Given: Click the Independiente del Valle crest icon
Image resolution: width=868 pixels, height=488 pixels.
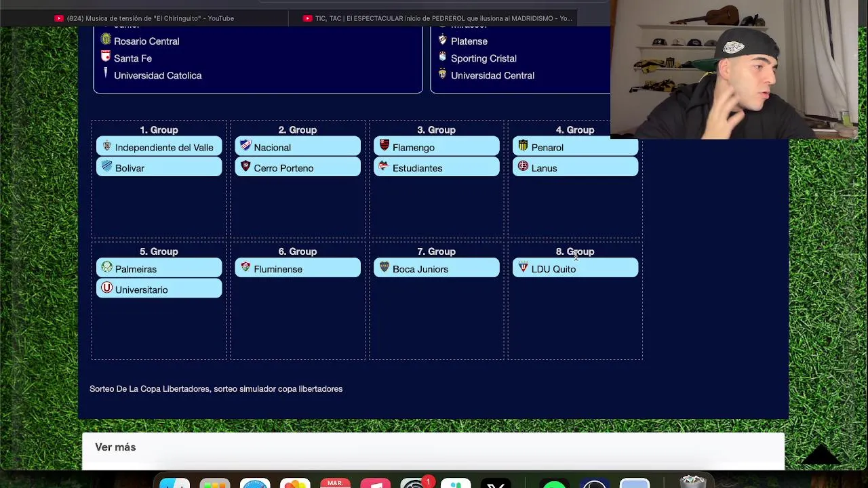Looking at the screenshot, I should 106,146.
